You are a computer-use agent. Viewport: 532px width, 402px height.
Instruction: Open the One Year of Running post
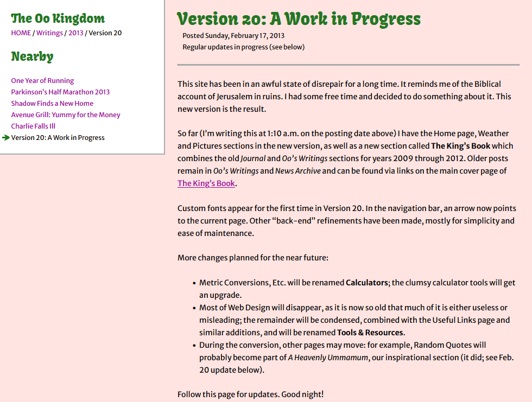pyautogui.click(x=42, y=81)
